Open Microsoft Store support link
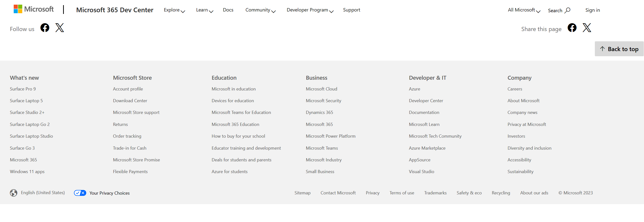Image resolution: width=644 pixels, height=222 pixels. [136, 112]
